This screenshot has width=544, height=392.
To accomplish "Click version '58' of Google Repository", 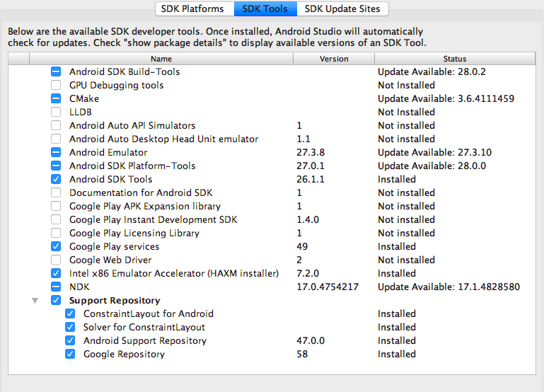I will point(302,354).
